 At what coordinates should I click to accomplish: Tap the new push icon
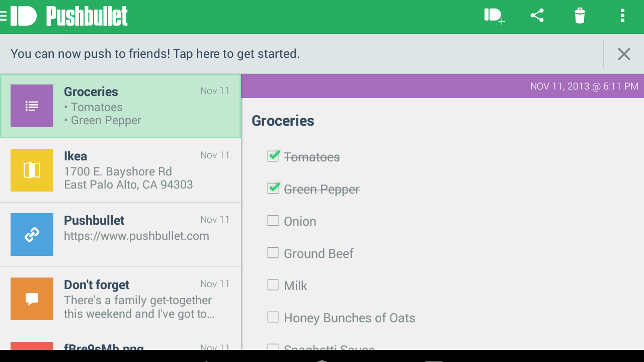[x=494, y=16]
